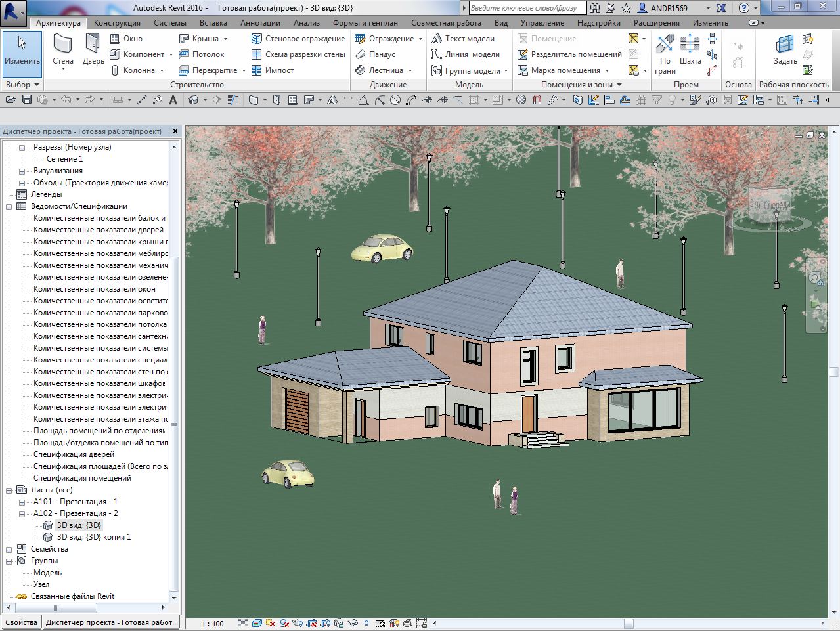Image resolution: width=840 pixels, height=631 pixels.
Task: Expand the Семейства tree node
Action: click(9, 549)
